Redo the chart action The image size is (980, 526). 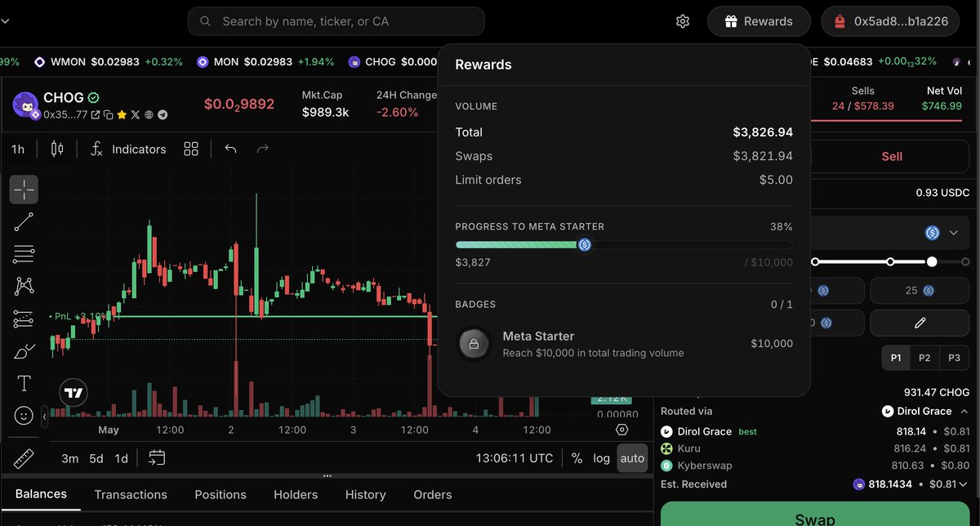pos(262,149)
